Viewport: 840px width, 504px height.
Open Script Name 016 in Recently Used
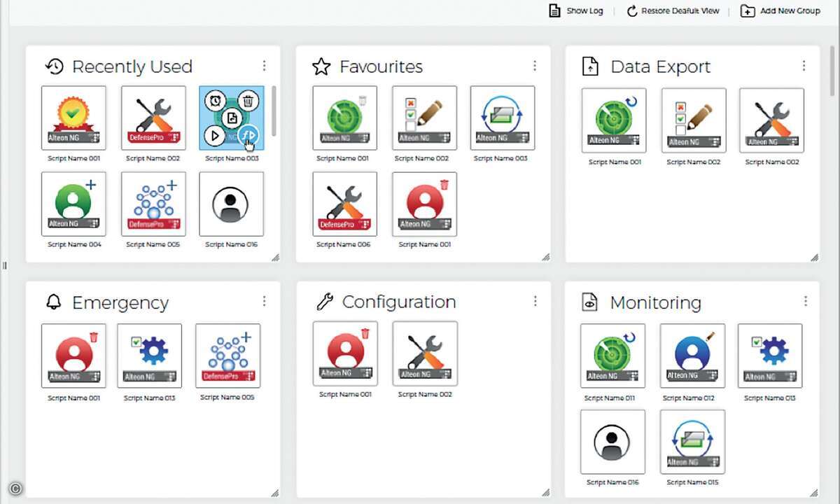pos(232,204)
